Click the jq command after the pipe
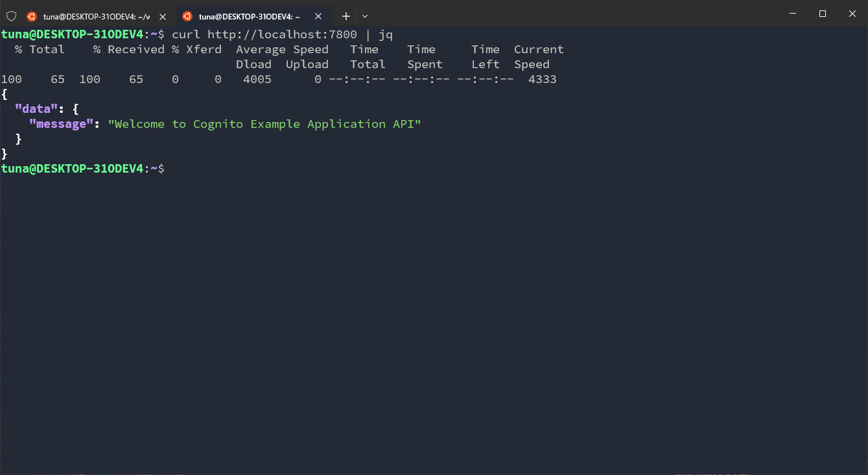 [x=386, y=34]
